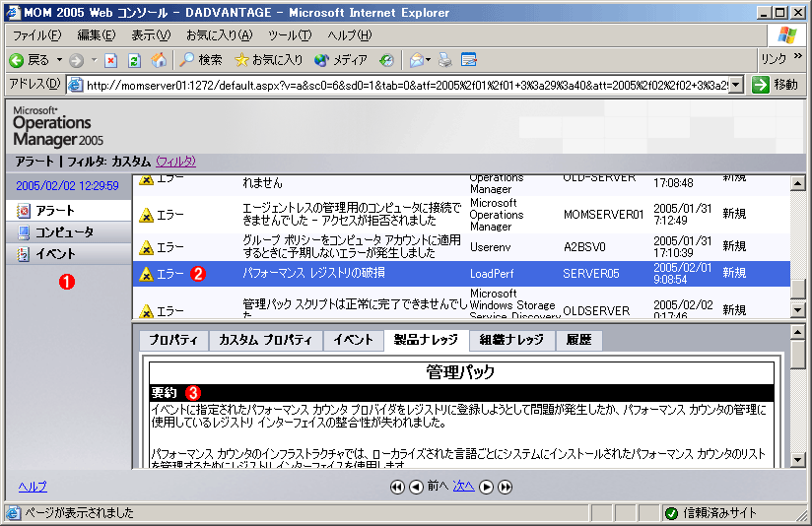Open the dropdown next to the Forward button
The height and width of the screenshot is (526, 812).
[x=95, y=60]
